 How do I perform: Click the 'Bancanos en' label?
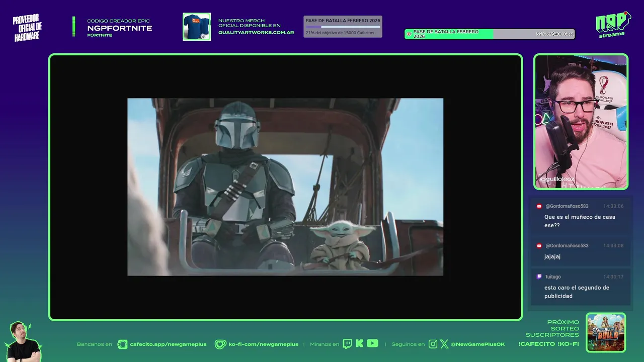(95, 344)
